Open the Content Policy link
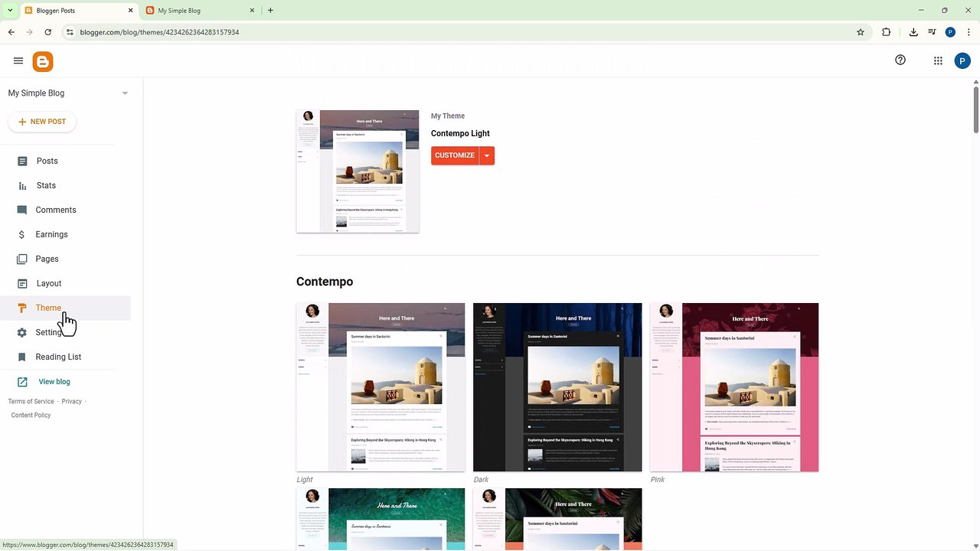Viewport: 980px width, 551px height. [31, 415]
